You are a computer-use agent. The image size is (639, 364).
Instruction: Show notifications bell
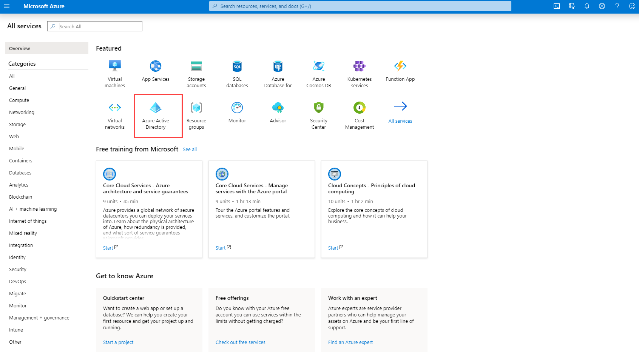click(x=587, y=6)
